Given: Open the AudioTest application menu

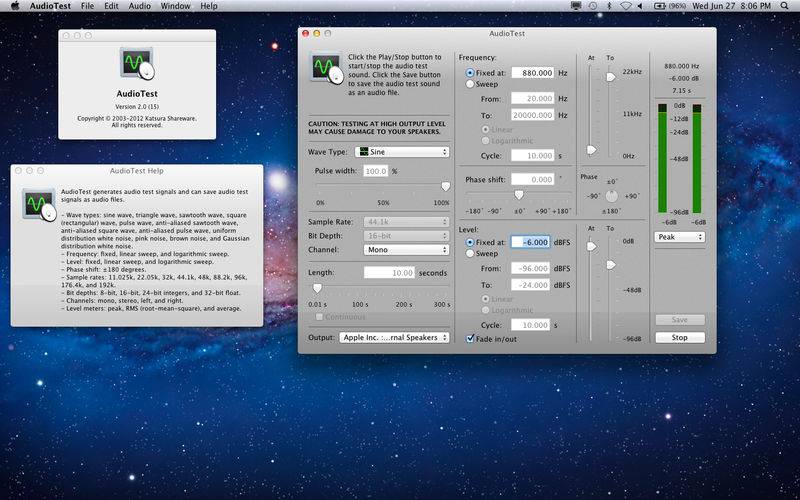Looking at the screenshot, I should click(x=50, y=6).
